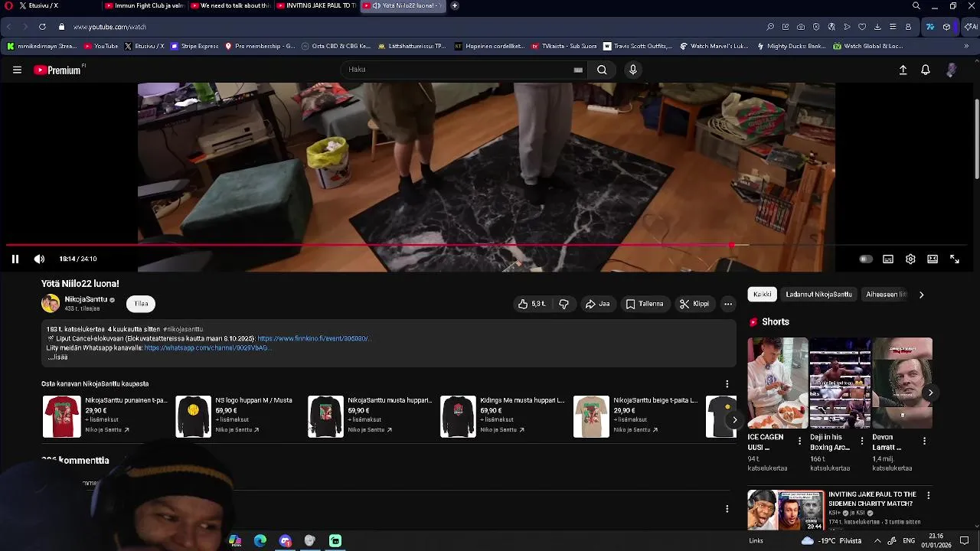Open options for INVITING JAKE PAUL video

929,496
